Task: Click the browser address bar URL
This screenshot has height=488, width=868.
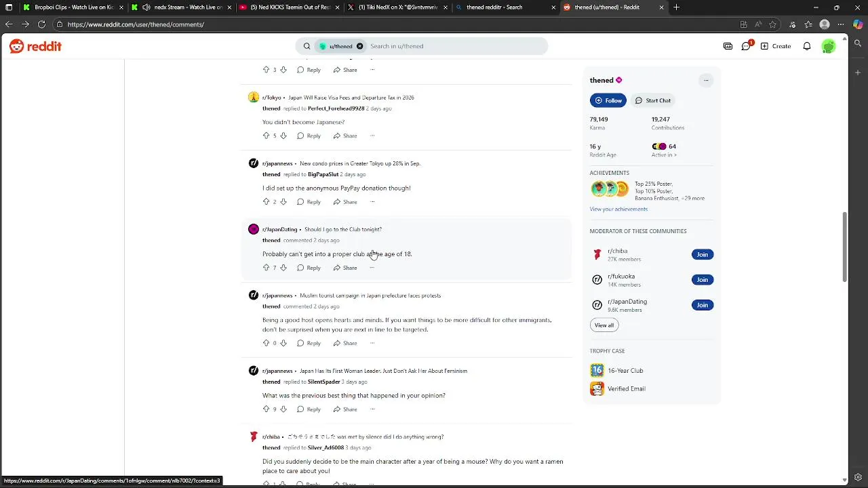Action: [136, 24]
